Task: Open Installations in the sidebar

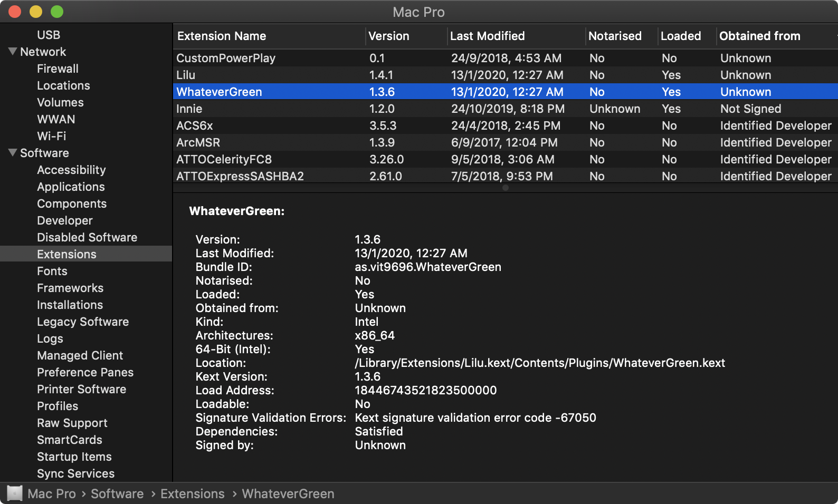Action: coord(70,305)
